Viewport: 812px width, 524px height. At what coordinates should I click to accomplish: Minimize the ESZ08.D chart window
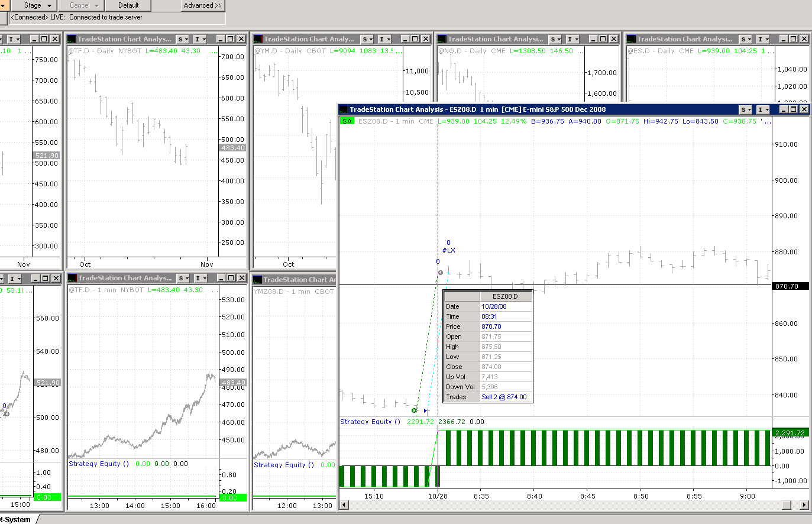tap(784, 109)
